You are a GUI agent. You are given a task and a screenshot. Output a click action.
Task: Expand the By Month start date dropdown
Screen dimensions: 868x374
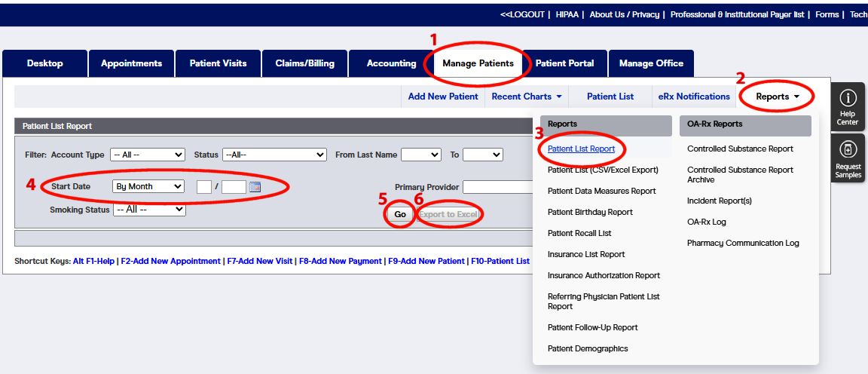(148, 186)
